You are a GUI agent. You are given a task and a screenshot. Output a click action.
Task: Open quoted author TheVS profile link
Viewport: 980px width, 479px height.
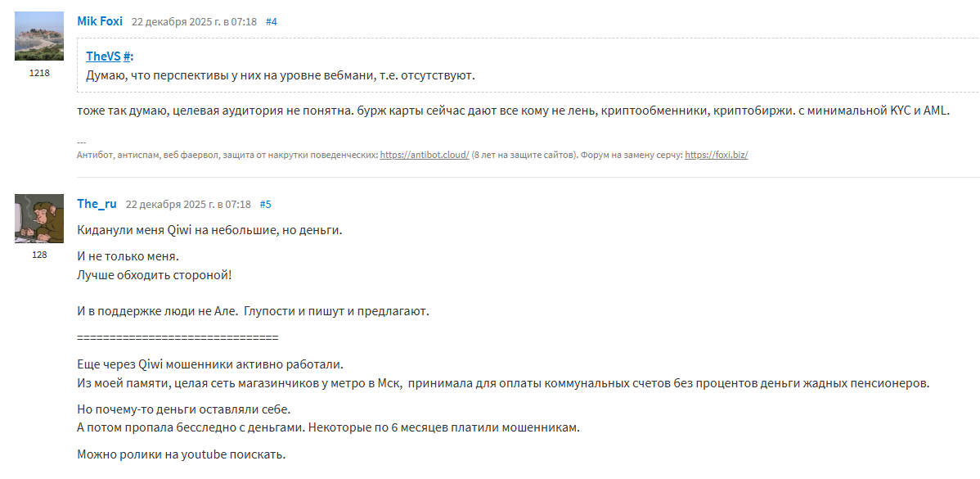(x=103, y=56)
